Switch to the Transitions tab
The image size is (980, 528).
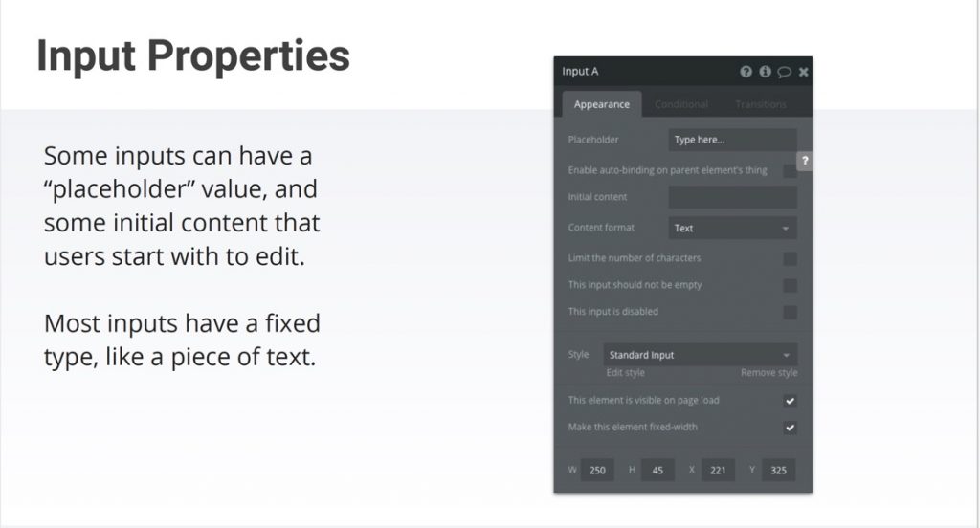tap(761, 104)
